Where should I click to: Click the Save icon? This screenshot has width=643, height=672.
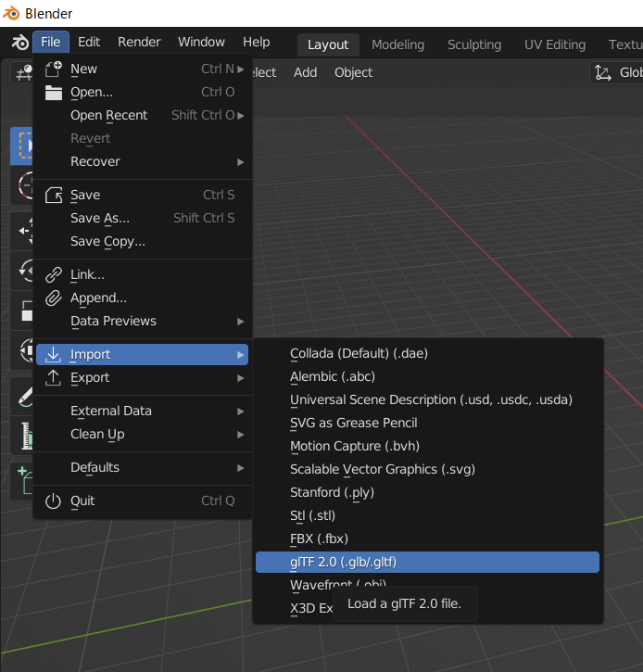tap(54, 195)
